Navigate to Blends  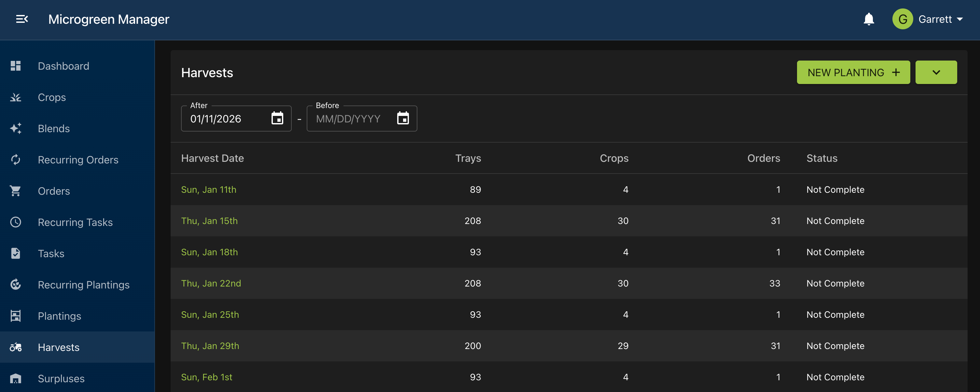(x=77, y=129)
